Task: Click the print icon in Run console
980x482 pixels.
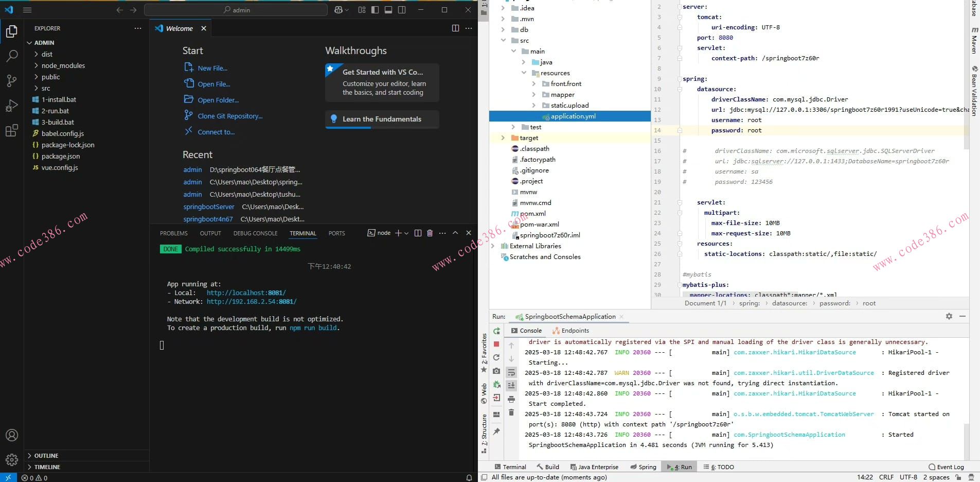Action: point(511,399)
